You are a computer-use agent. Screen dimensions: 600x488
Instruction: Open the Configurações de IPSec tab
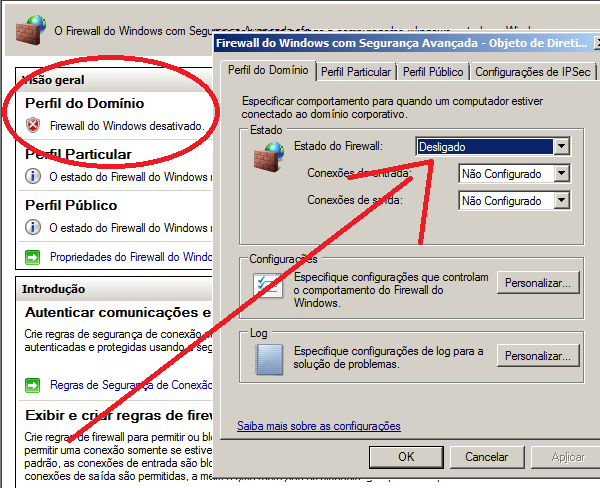(532, 72)
